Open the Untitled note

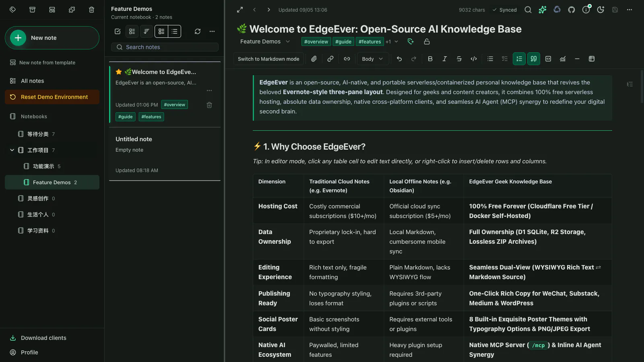pos(165,154)
